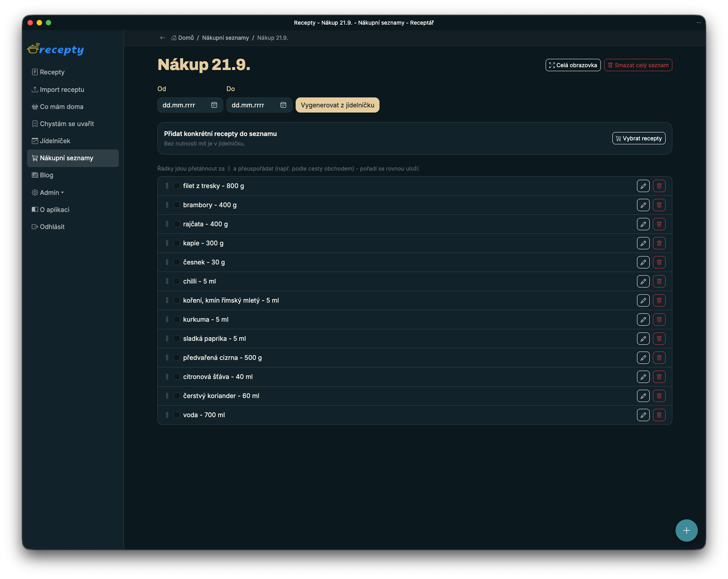Click the Nákupní seznamy breadcrumb link
Viewport: 728px width, 579px height.
225,38
